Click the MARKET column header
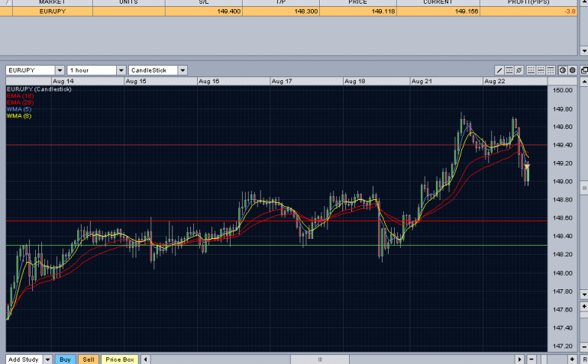 [53, 2]
